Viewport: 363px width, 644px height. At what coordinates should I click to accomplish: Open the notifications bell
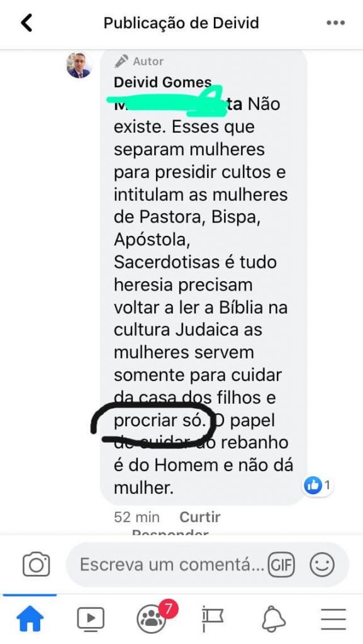tap(274, 619)
